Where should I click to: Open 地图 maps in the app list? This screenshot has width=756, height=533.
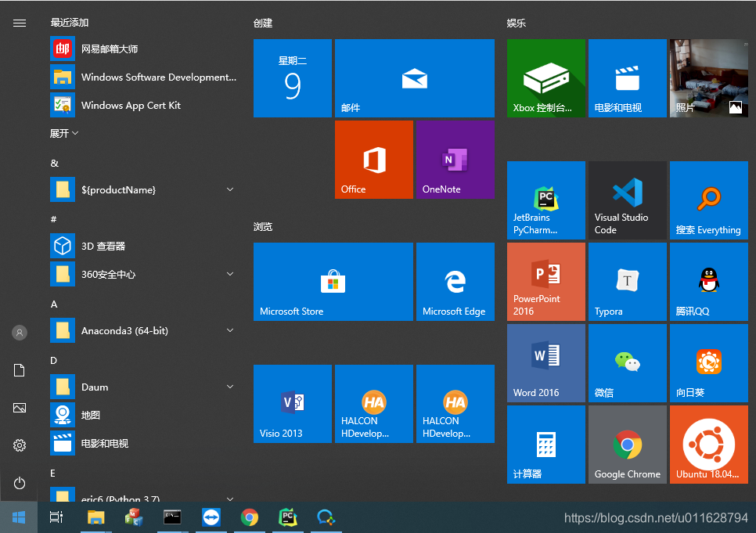point(145,415)
